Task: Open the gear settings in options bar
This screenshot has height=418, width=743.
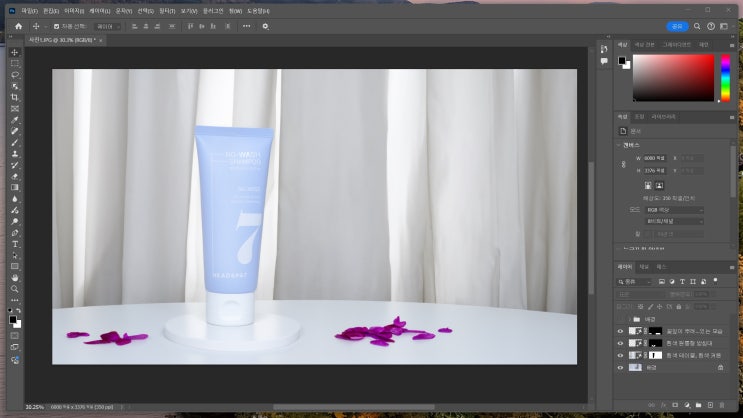Action: pyautogui.click(x=265, y=27)
